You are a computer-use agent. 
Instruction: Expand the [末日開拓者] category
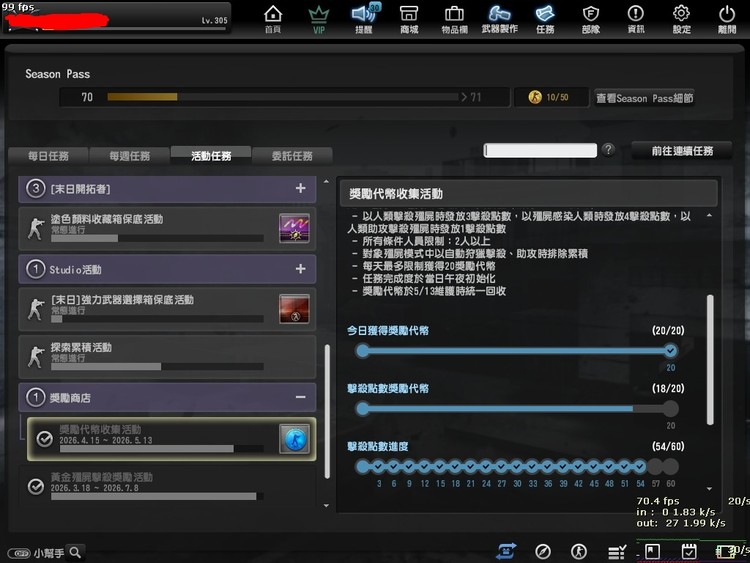tap(300, 188)
